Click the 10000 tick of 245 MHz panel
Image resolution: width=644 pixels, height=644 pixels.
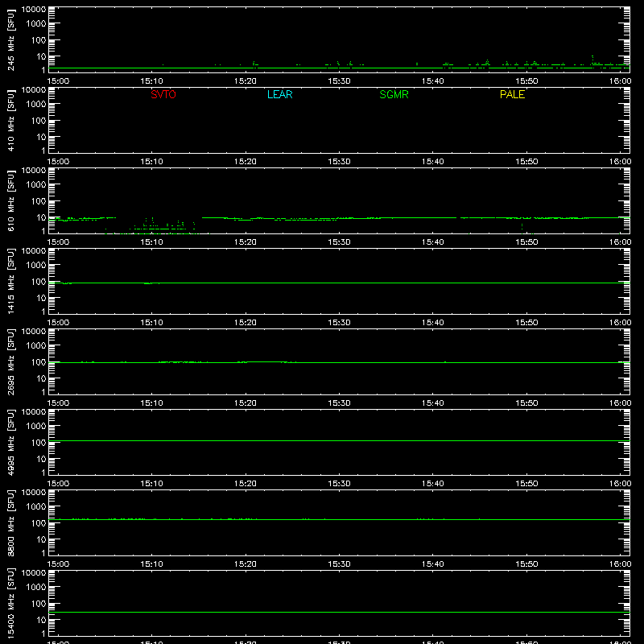tap(34, 10)
